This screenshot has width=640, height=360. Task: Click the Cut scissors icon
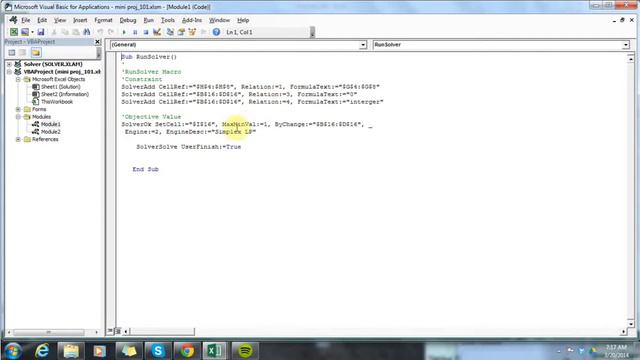[54, 32]
